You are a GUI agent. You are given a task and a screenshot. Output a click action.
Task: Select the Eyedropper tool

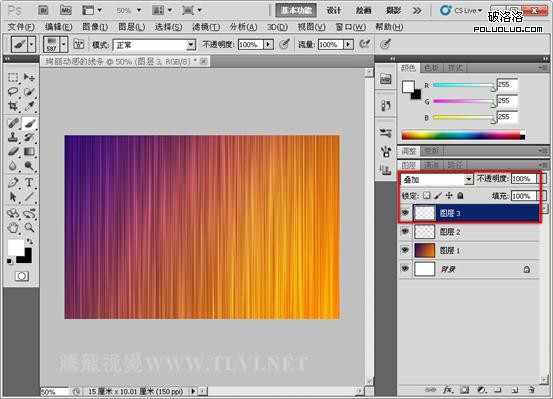coord(29,106)
